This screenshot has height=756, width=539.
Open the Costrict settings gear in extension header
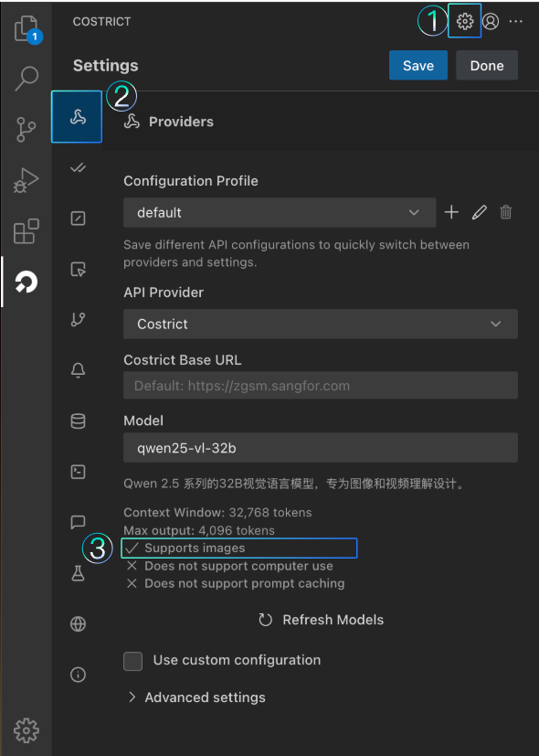tap(464, 20)
